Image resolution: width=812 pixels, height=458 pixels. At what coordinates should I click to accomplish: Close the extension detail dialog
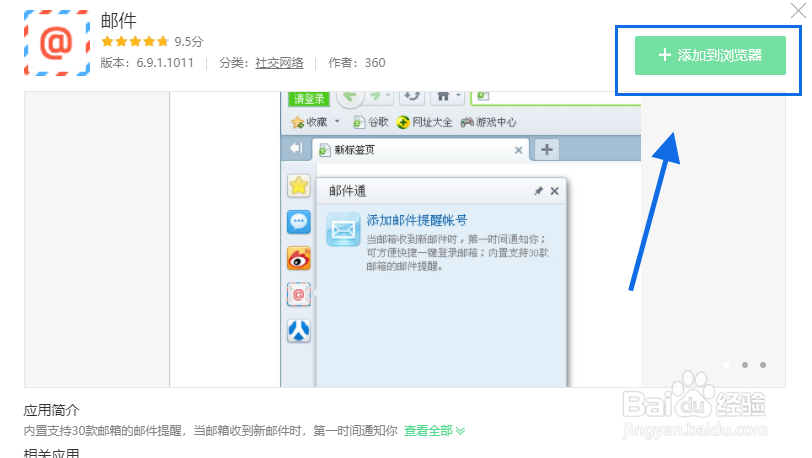tap(798, 10)
